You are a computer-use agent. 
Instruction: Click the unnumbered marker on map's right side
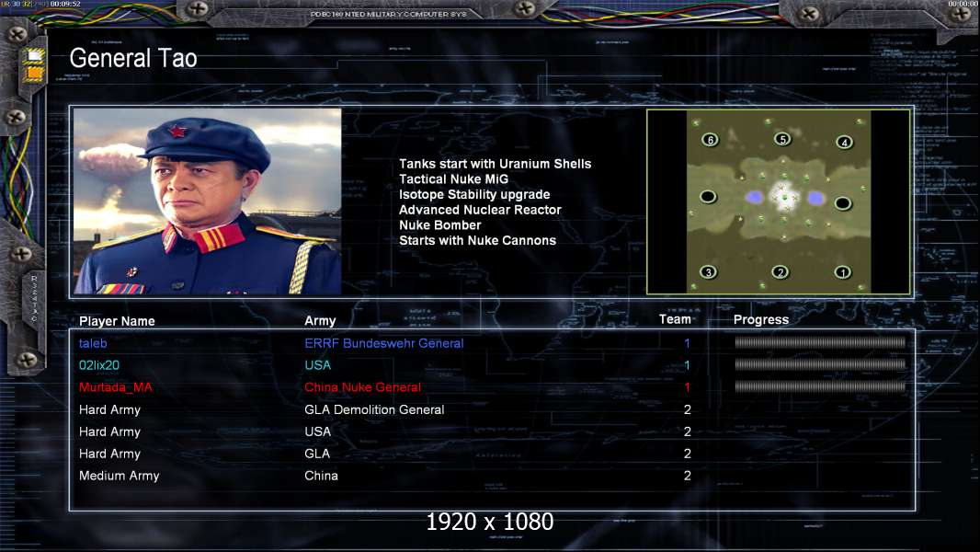(x=842, y=203)
